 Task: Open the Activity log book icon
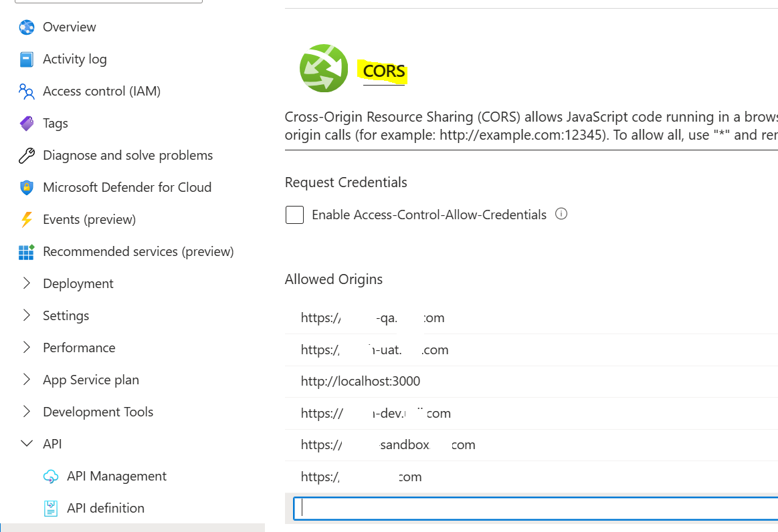[x=27, y=59]
